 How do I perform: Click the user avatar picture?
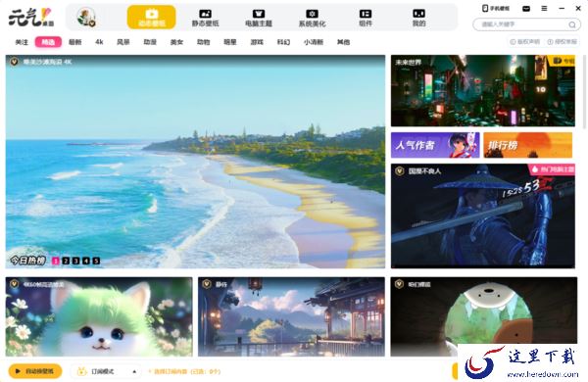click(x=86, y=18)
